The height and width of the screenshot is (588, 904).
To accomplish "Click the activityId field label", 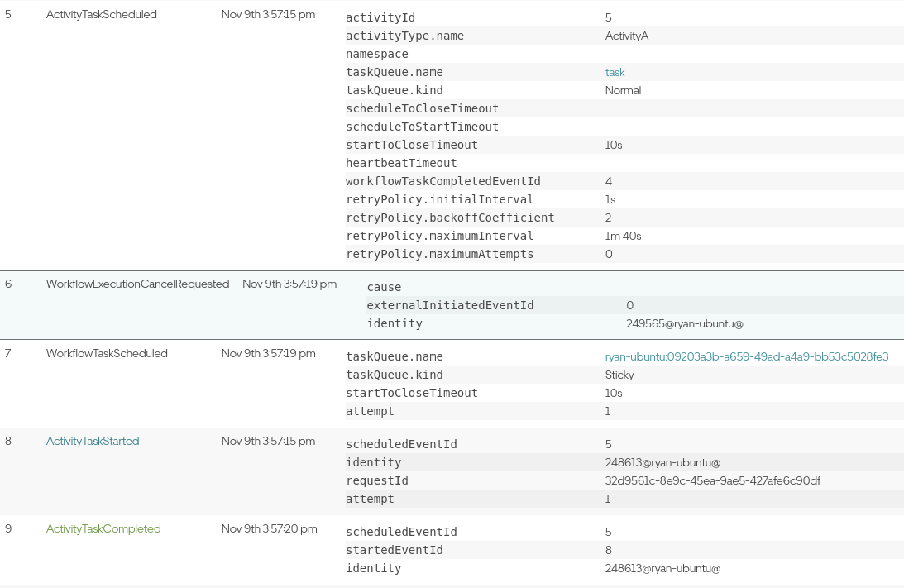I will (x=380, y=18).
